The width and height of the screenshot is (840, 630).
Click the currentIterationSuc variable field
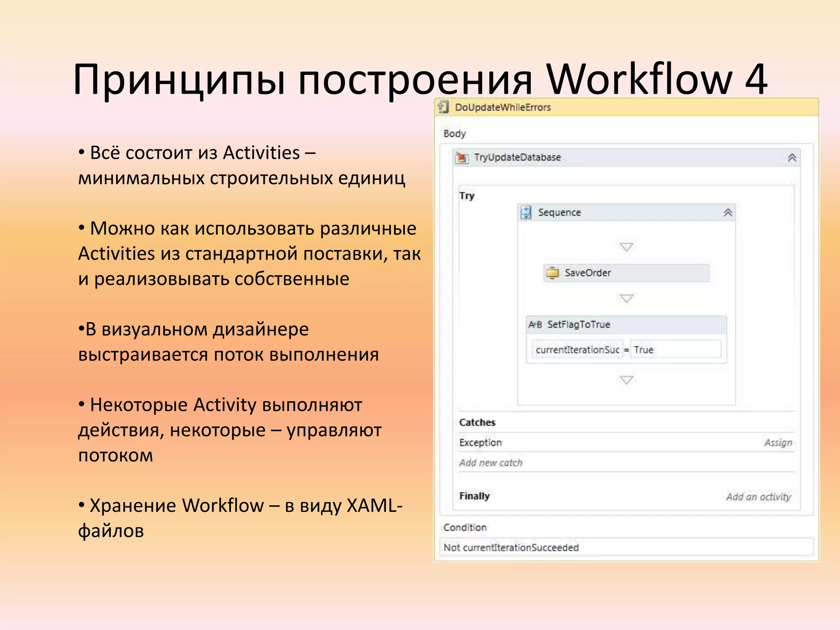(577, 350)
